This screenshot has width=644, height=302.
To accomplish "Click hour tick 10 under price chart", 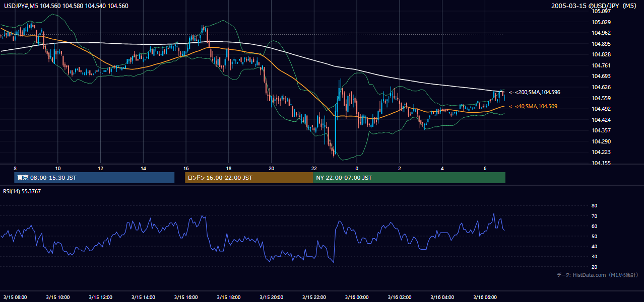I will pos(58,168).
